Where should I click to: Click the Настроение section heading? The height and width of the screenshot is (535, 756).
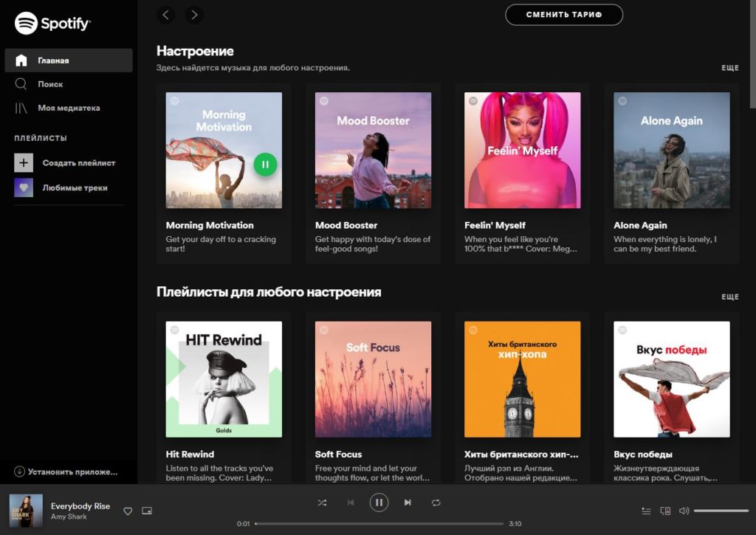coord(195,51)
